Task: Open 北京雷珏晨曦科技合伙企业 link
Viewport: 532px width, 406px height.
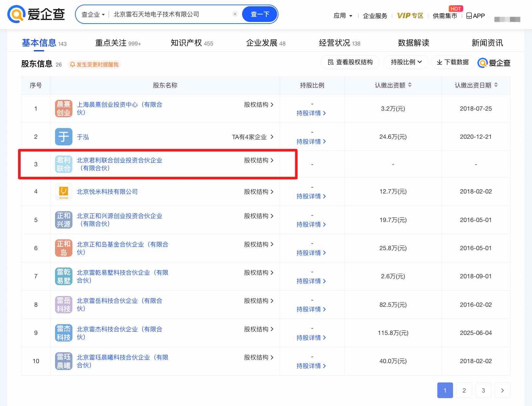Action: pos(123,361)
